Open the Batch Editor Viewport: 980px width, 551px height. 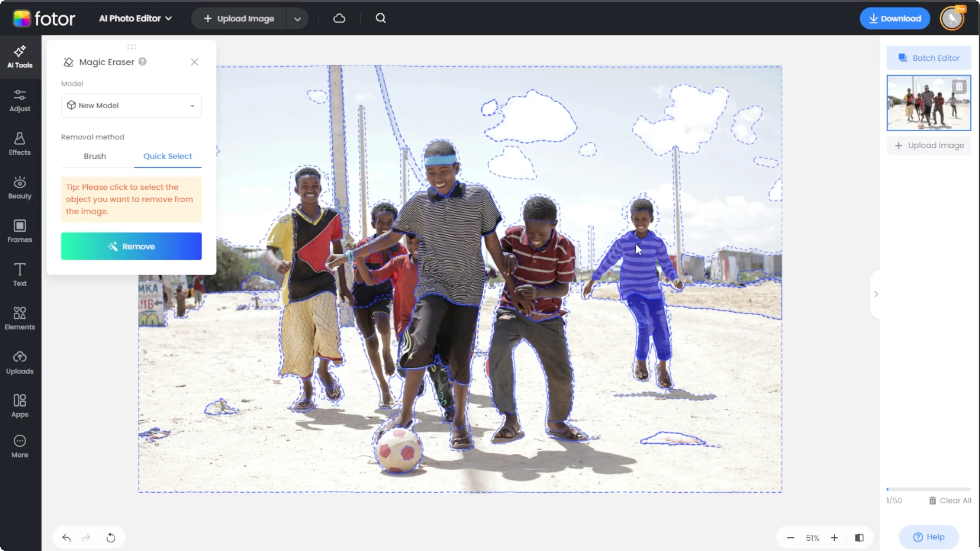929,58
